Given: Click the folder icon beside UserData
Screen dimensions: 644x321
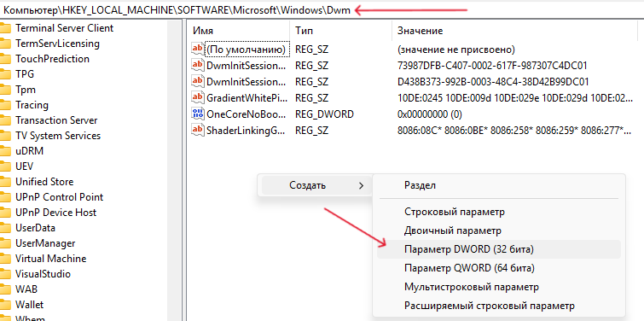Looking at the screenshot, I should click(5, 228).
